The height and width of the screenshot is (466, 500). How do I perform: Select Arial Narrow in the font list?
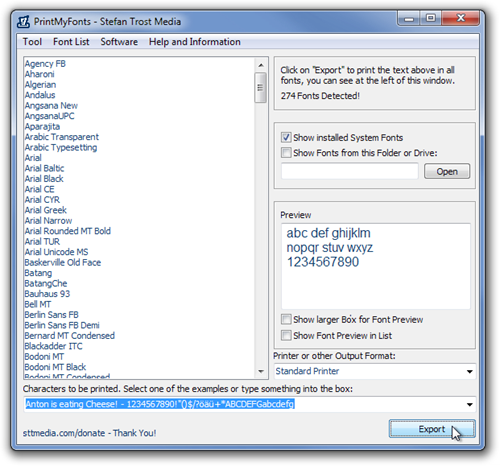[x=48, y=221]
